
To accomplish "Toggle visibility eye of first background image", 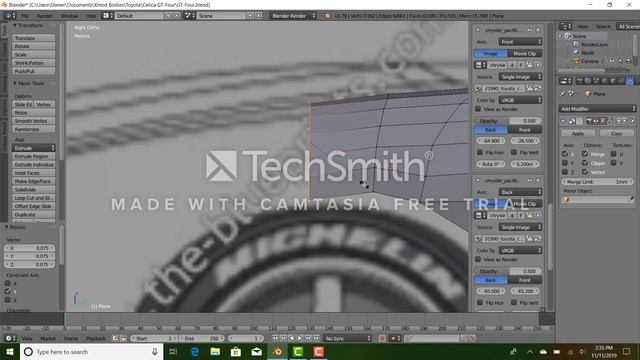I will pos(530,30).
